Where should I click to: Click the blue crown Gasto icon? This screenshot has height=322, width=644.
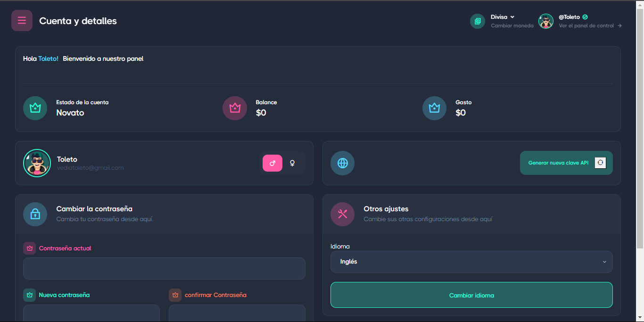pyautogui.click(x=434, y=108)
